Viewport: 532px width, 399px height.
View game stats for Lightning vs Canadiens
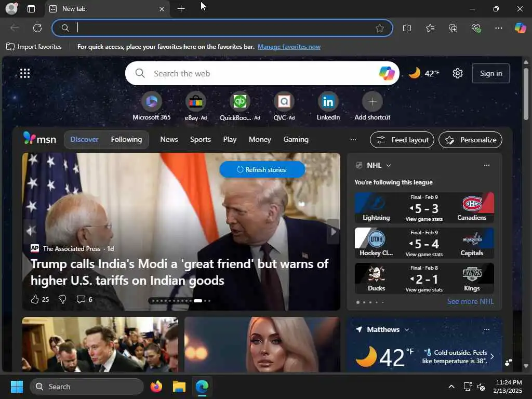pos(424,219)
